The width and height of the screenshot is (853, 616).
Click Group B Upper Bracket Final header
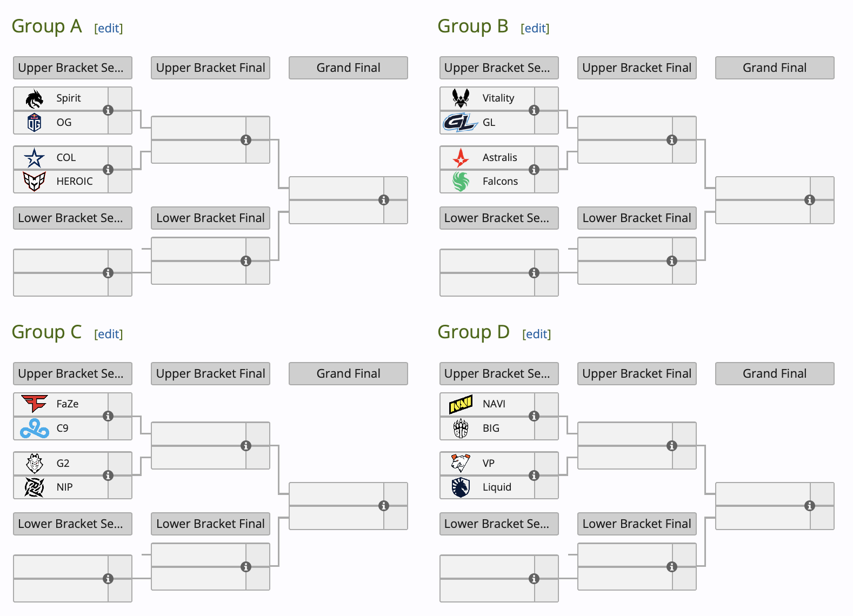[x=637, y=68]
